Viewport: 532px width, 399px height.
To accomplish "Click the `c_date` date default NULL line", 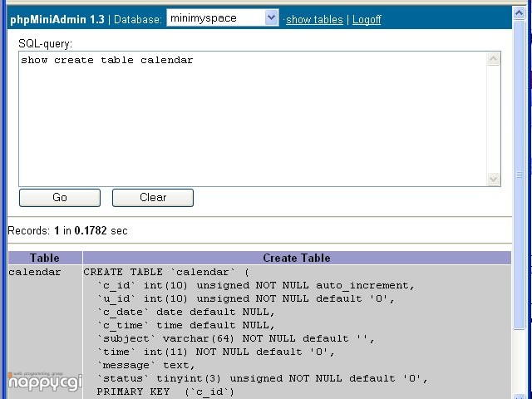I will (186, 313).
